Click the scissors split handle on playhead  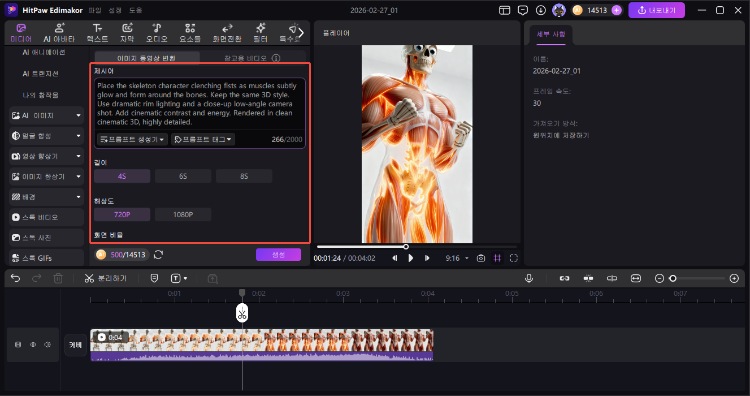pyautogui.click(x=242, y=314)
